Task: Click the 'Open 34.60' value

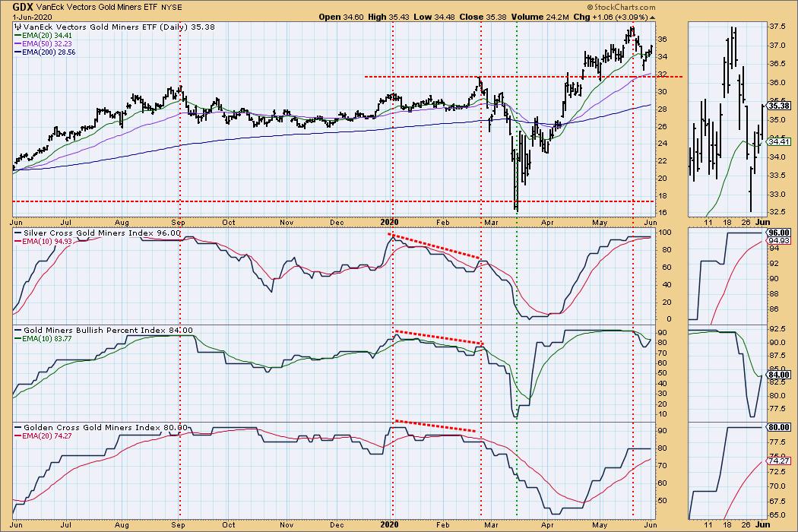Action: click(x=341, y=17)
